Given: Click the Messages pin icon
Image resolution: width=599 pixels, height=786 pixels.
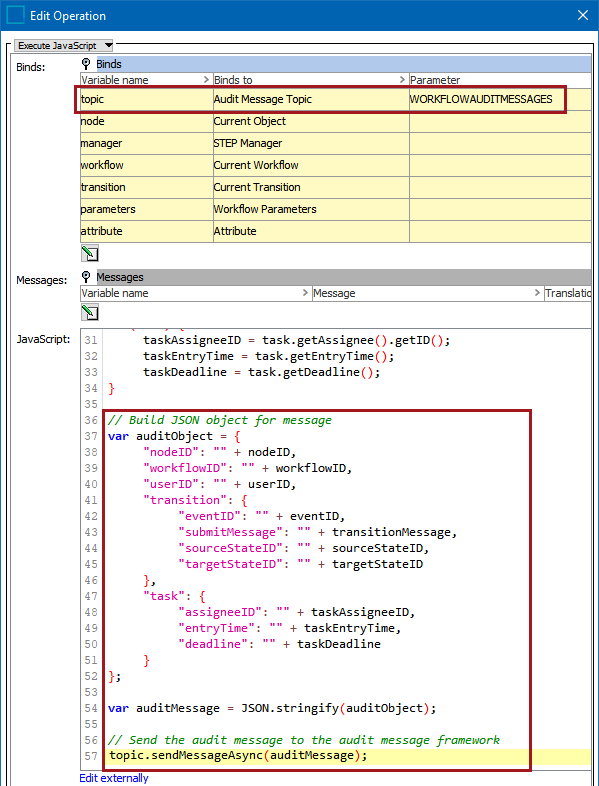Looking at the screenshot, I should pyautogui.click(x=86, y=277).
